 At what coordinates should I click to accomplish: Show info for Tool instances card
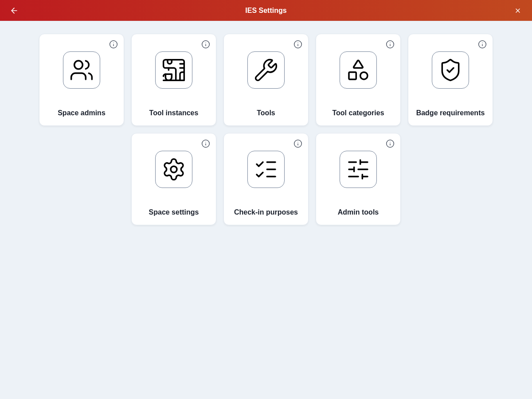point(206,44)
